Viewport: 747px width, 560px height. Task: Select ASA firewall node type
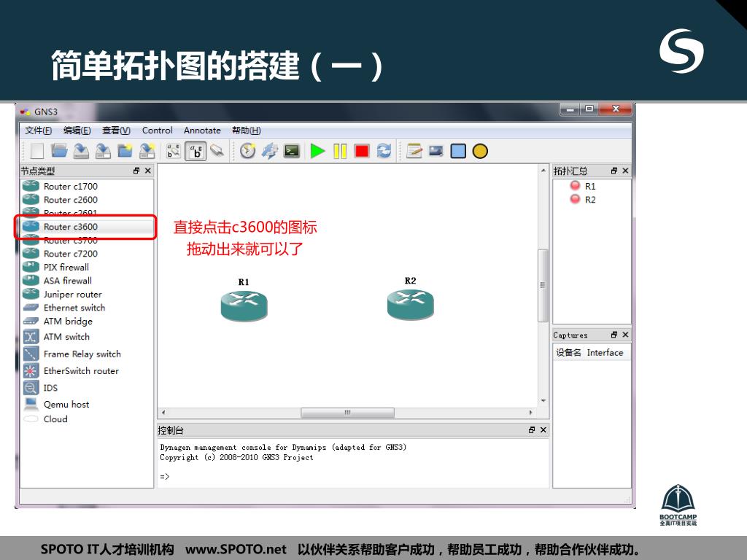click(x=87, y=281)
